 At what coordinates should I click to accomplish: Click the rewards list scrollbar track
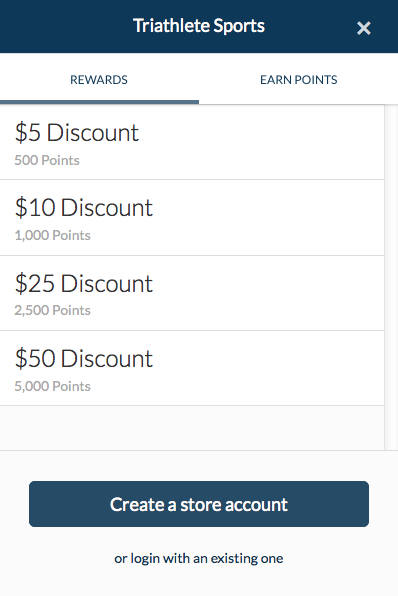tap(391, 277)
